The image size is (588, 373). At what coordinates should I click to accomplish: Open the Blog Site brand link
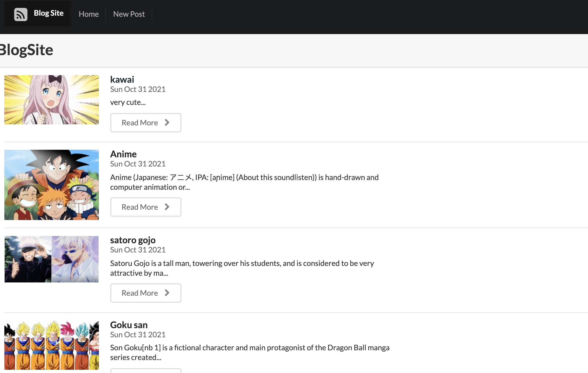pos(38,14)
